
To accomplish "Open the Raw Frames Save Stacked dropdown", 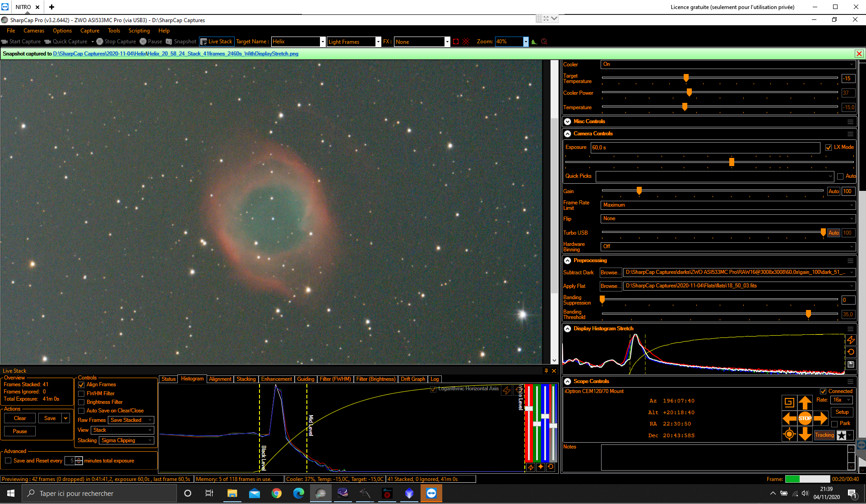I will pyautogui.click(x=131, y=420).
